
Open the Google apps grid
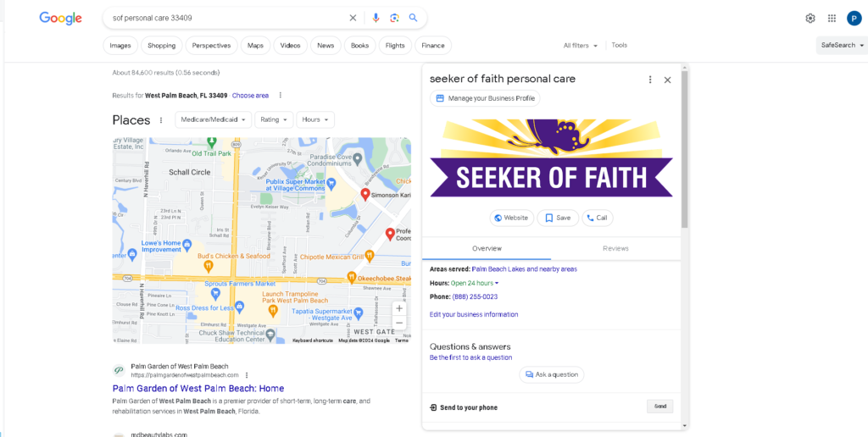[832, 19]
